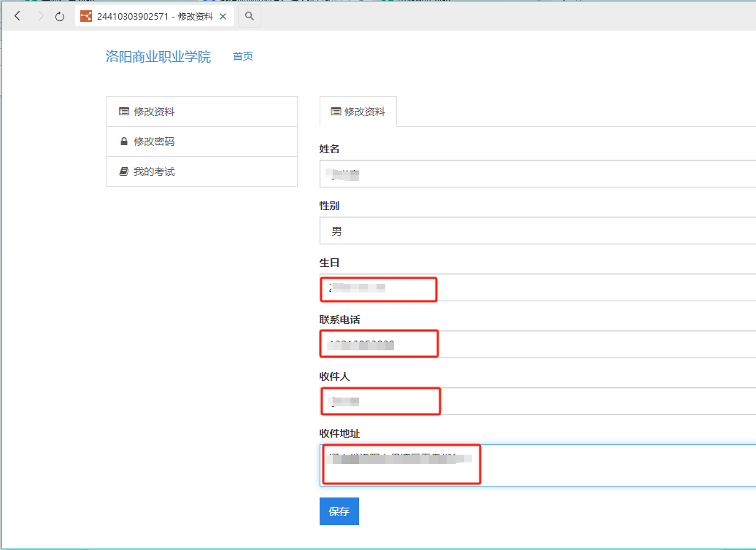Go to 首页 in the top navigation
Screen dimensions: 756x550
pyautogui.click(x=243, y=56)
